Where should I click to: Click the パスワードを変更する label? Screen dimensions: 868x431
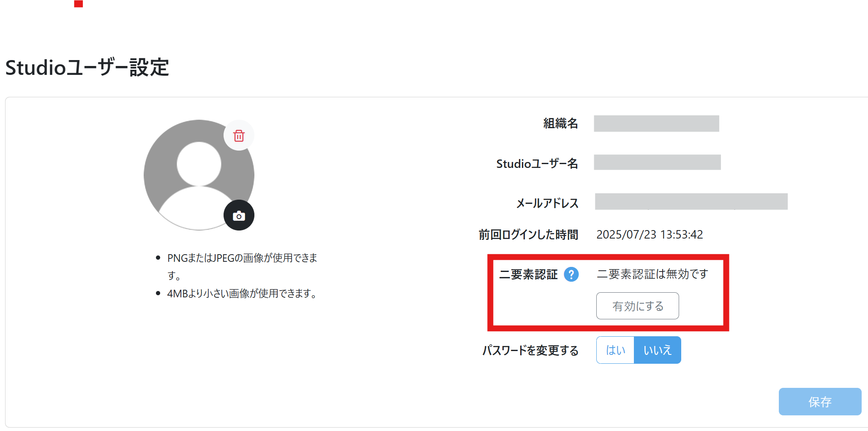(x=530, y=351)
